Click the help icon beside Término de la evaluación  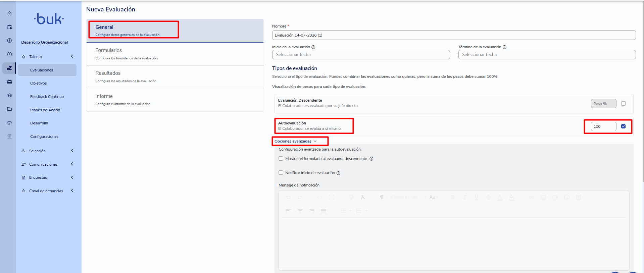coord(504,47)
